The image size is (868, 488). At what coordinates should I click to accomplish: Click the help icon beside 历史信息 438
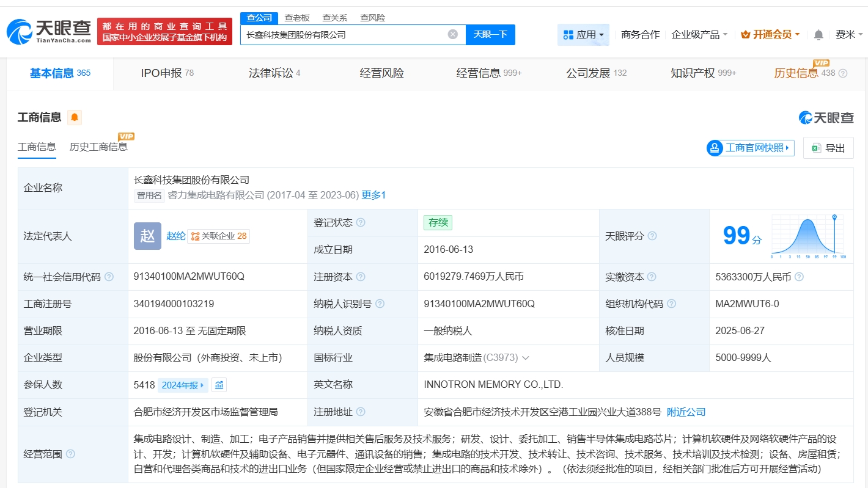[843, 73]
